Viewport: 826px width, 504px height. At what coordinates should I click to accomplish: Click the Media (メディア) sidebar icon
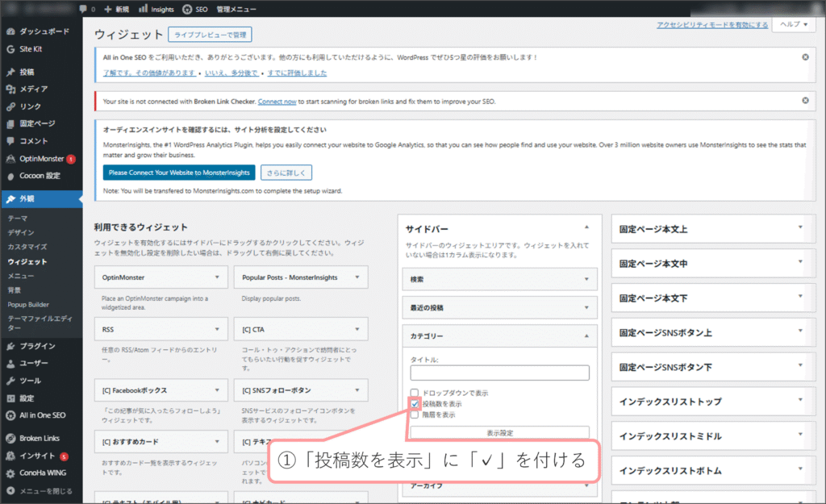tap(10, 89)
